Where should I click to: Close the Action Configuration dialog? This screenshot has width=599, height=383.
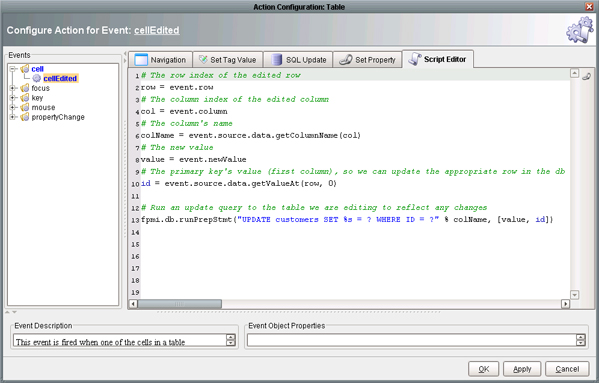[x=589, y=6]
